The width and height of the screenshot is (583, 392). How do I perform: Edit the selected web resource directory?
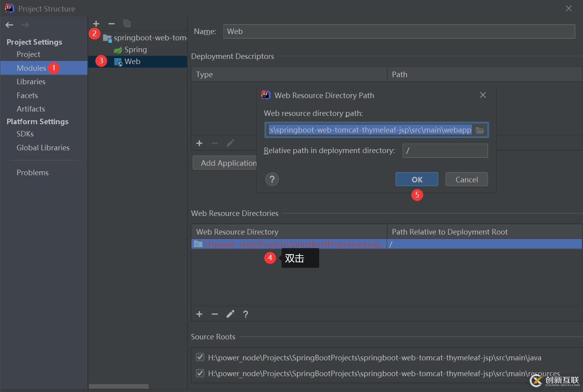click(x=230, y=314)
